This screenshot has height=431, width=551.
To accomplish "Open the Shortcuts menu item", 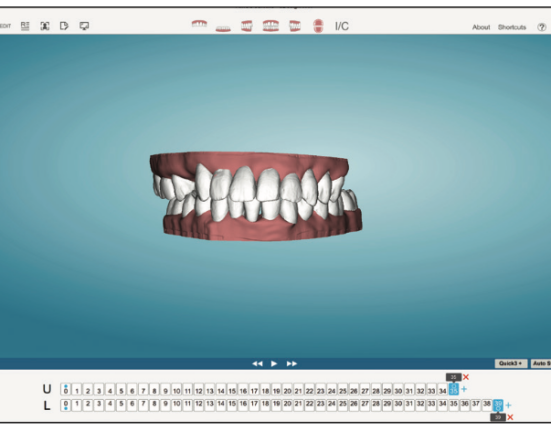I will 512,27.
